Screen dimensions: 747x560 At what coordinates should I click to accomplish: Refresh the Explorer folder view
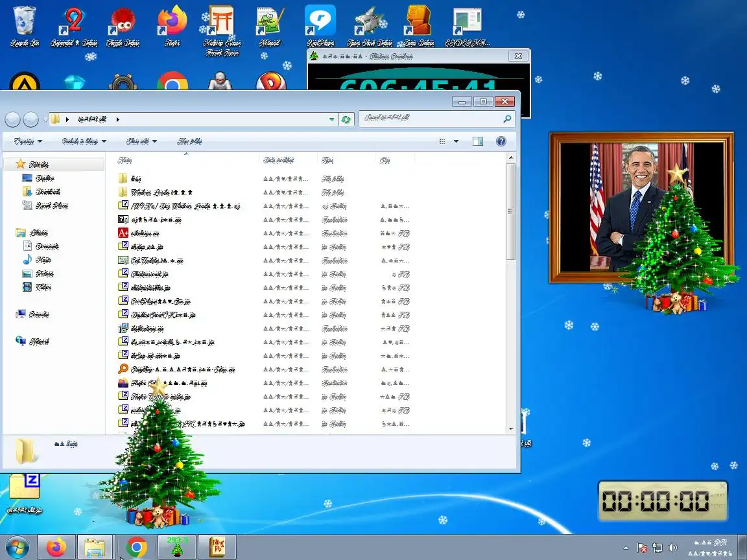coord(346,119)
